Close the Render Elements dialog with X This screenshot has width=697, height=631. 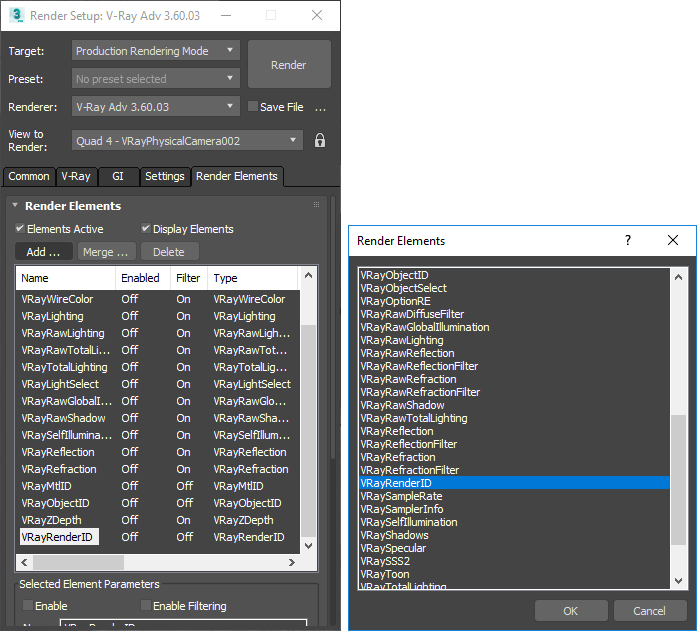click(x=673, y=240)
